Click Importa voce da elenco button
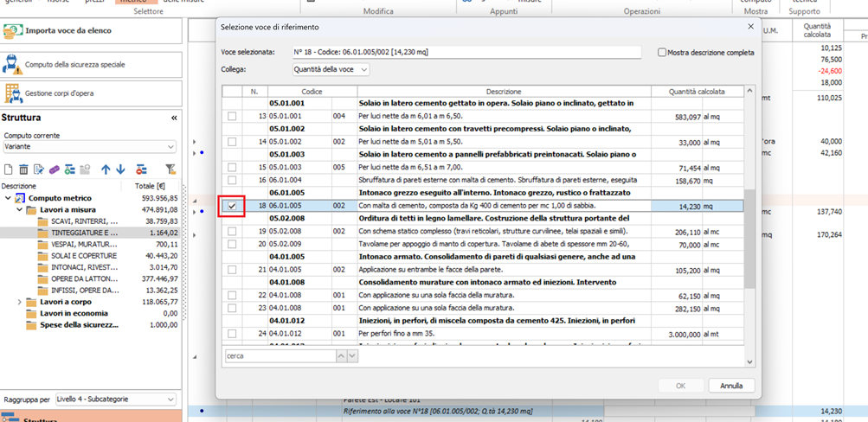 click(92, 31)
